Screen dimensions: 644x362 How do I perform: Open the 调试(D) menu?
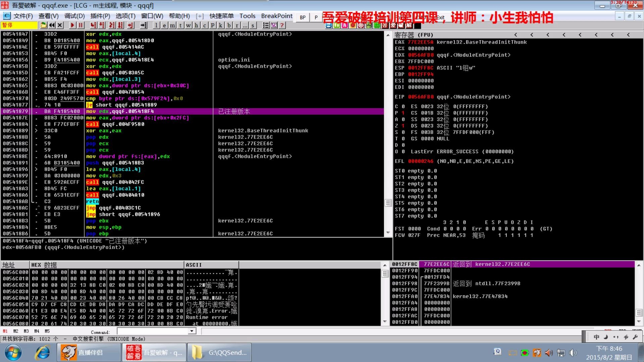pos(74,16)
